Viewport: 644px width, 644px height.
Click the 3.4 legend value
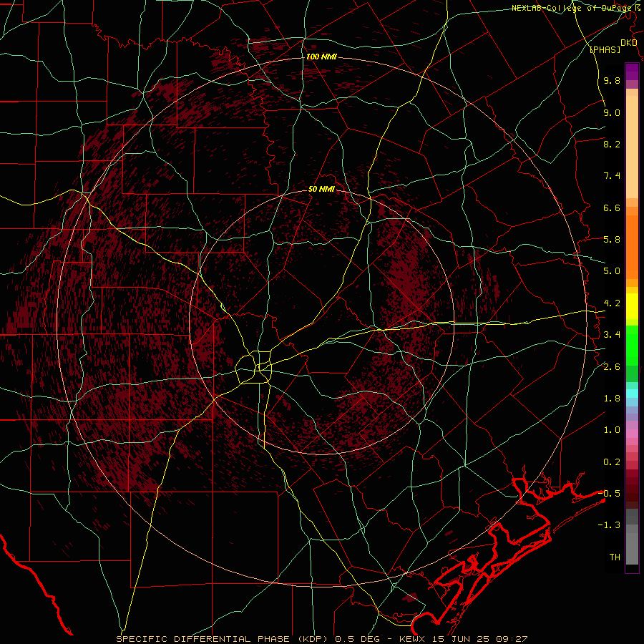(612, 334)
